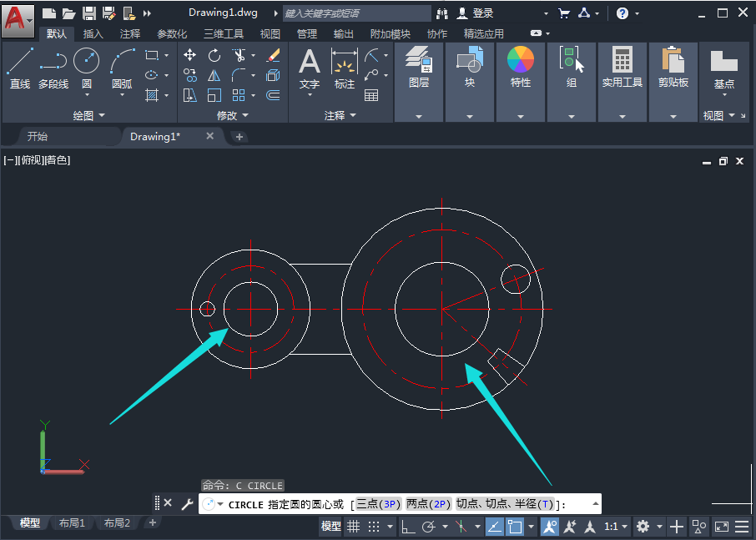The image size is (756, 540).
Task: Open the 标注 (Dimension) tool
Action: coord(345,68)
